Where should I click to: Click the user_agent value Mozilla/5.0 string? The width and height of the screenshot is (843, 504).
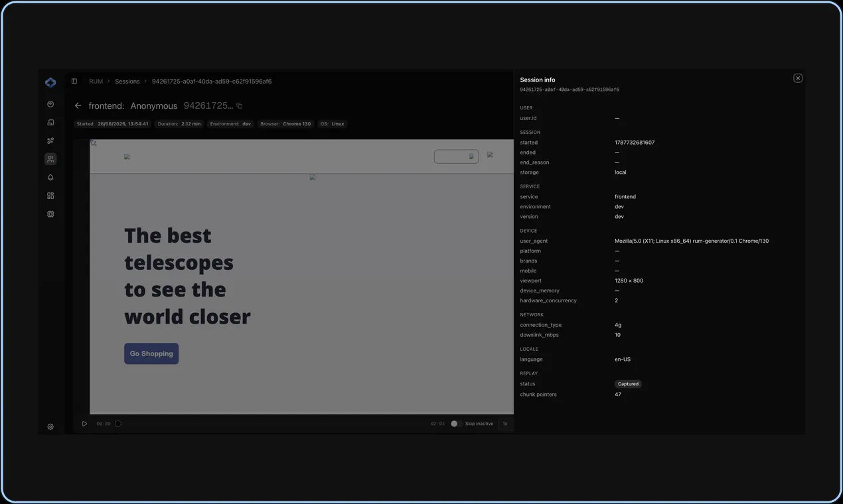point(692,241)
